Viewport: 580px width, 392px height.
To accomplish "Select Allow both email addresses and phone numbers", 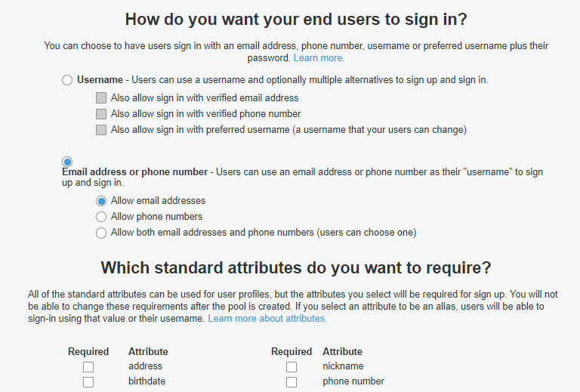I will [x=101, y=233].
